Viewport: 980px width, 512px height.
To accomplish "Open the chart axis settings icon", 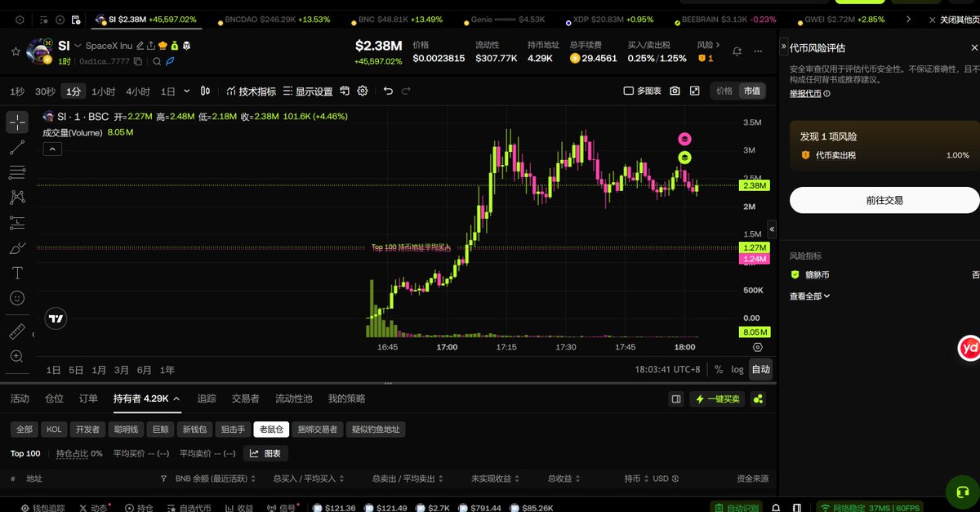I will [757, 347].
